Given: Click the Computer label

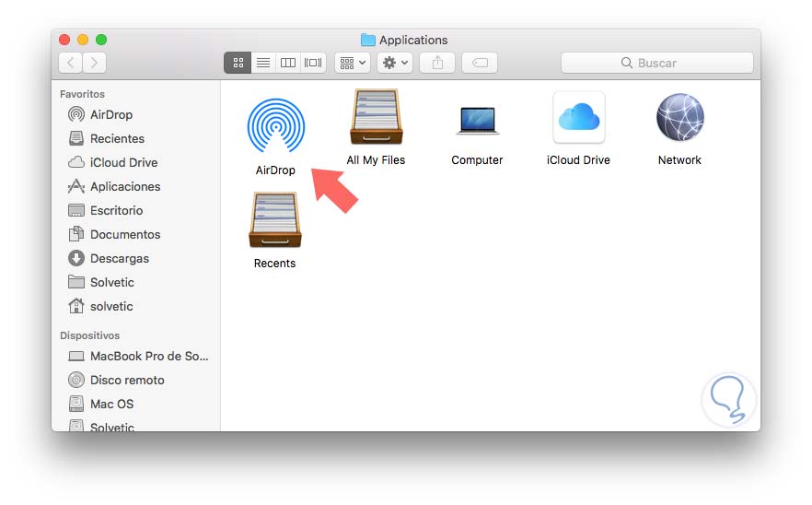Looking at the screenshot, I should pyautogui.click(x=477, y=160).
